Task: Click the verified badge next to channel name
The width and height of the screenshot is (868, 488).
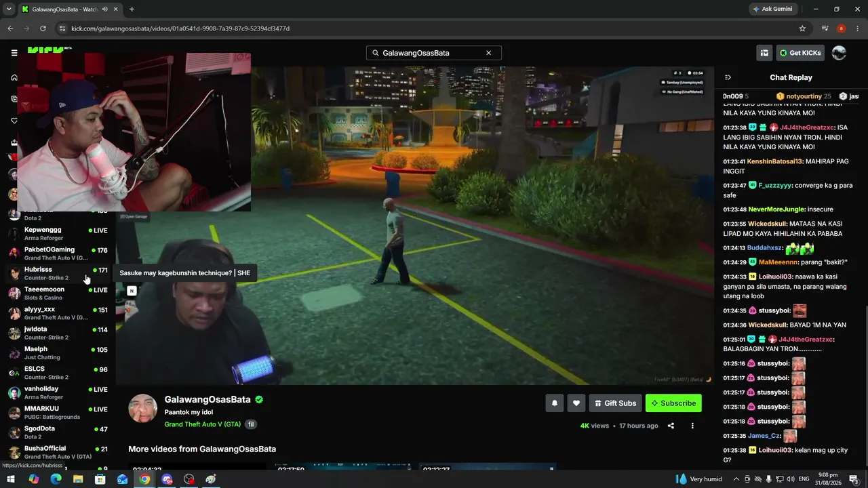Action: (x=259, y=400)
